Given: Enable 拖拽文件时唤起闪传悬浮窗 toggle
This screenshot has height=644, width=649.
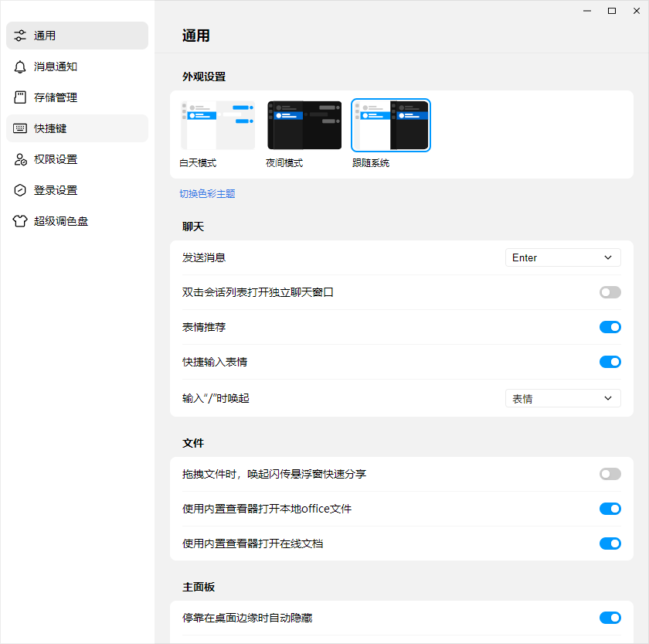Looking at the screenshot, I should [x=610, y=474].
